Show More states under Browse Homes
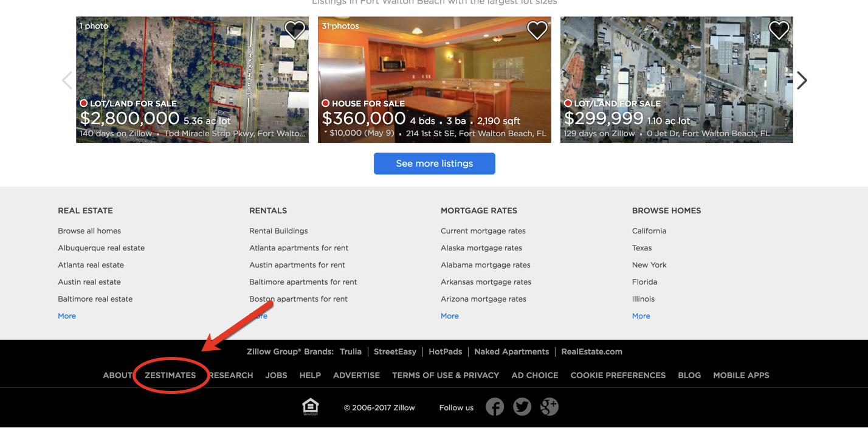 coord(641,316)
